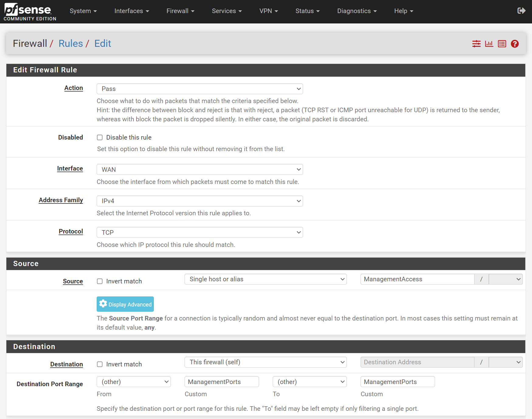This screenshot has width=532, height=419.
Task: Open the related log entries icon
Action: click(x=502, y=44)
